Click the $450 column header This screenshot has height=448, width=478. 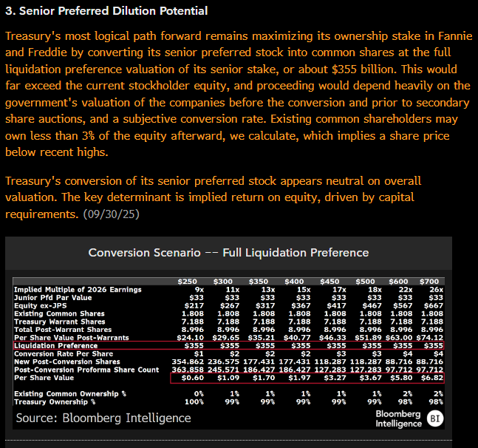tap(330, 282)
